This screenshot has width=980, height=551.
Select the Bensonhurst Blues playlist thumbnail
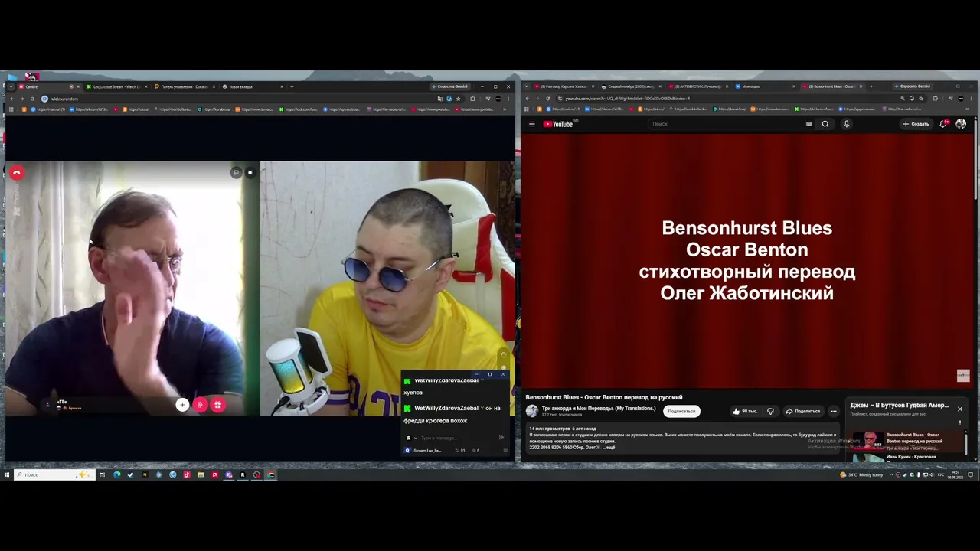[x=868, y=440]
